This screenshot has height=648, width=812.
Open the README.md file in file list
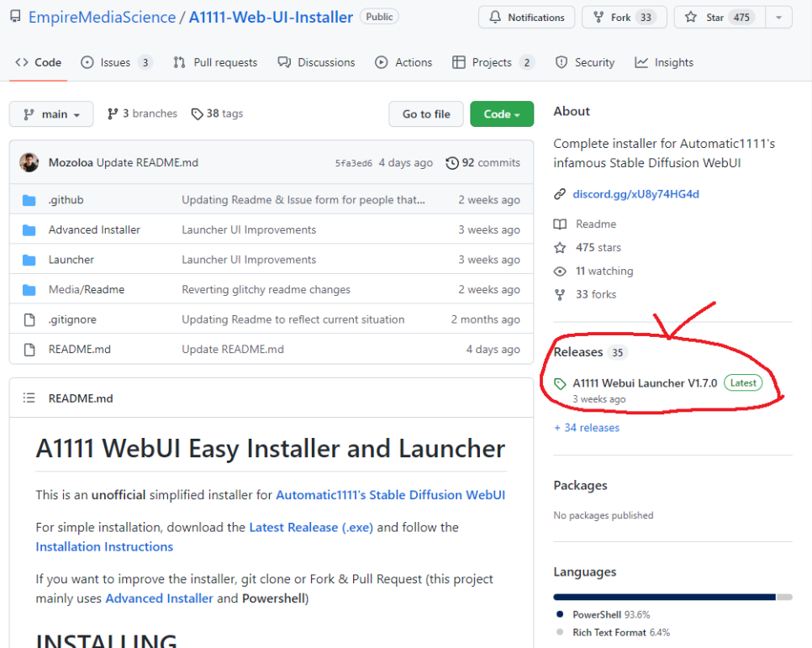[x=80, y=350]
